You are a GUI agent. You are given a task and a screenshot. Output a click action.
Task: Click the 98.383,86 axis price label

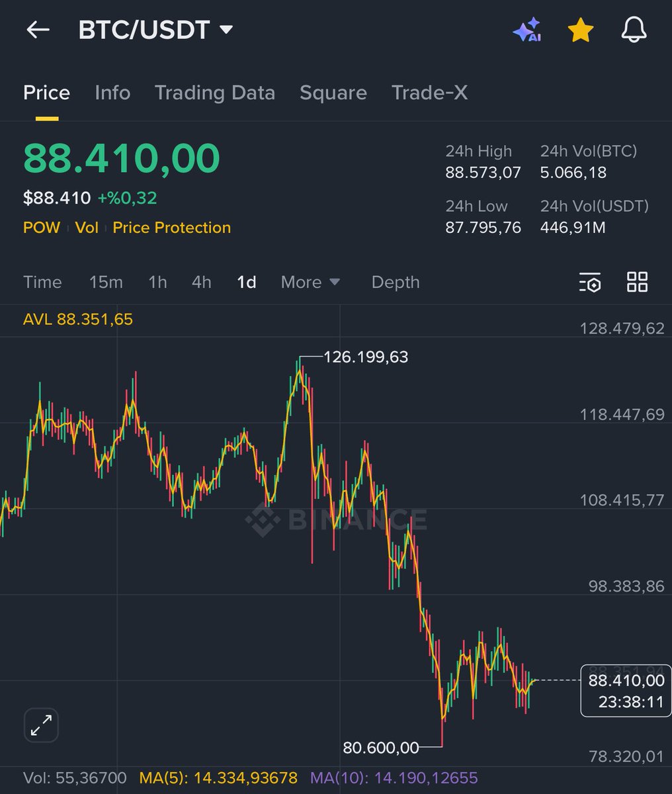626,586
